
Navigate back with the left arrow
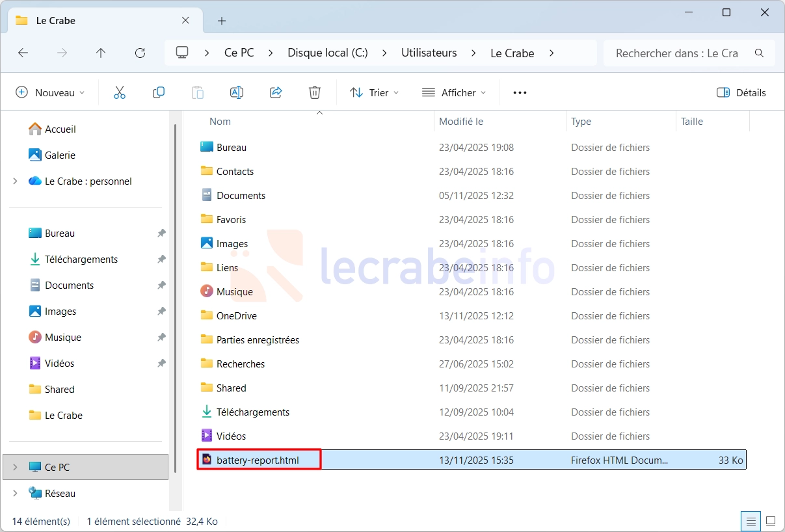[23, 53]
